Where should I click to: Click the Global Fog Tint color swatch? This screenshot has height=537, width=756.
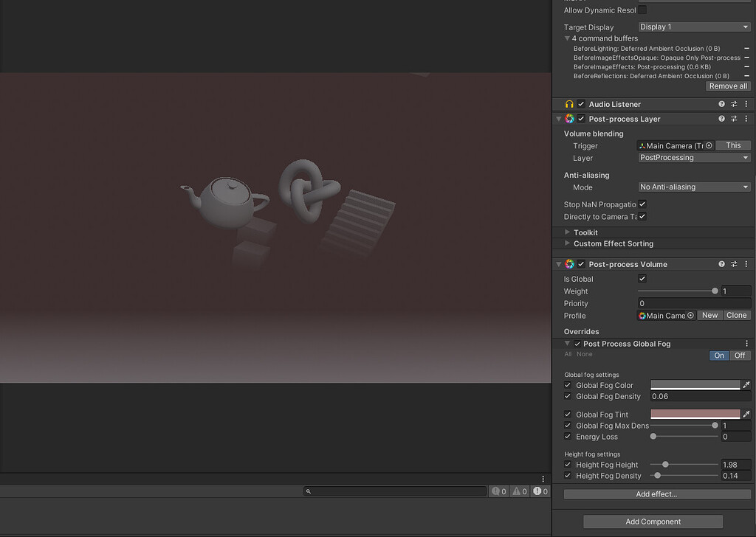coord(694,414)
